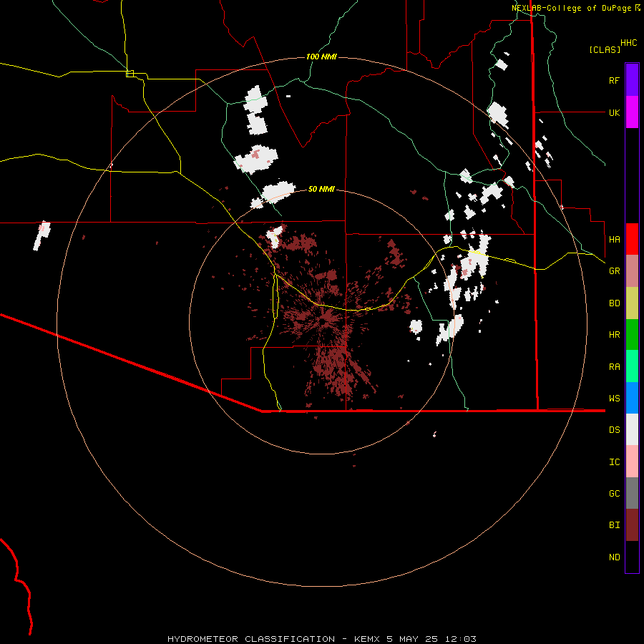
Task: Select the BD yellow legend block
Action: [x=632, y=303]
